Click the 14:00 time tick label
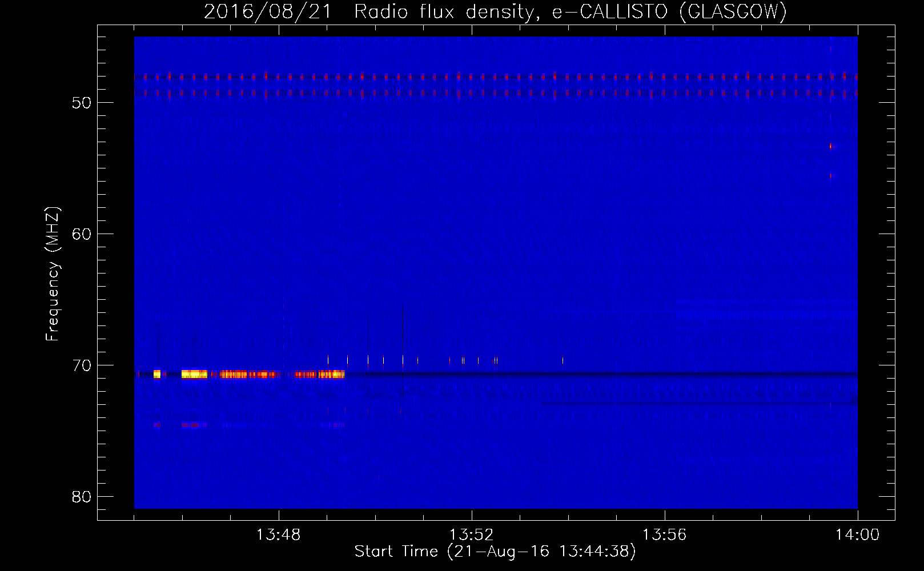The width and height of the screenshot is (924, 571). point(857,535)
